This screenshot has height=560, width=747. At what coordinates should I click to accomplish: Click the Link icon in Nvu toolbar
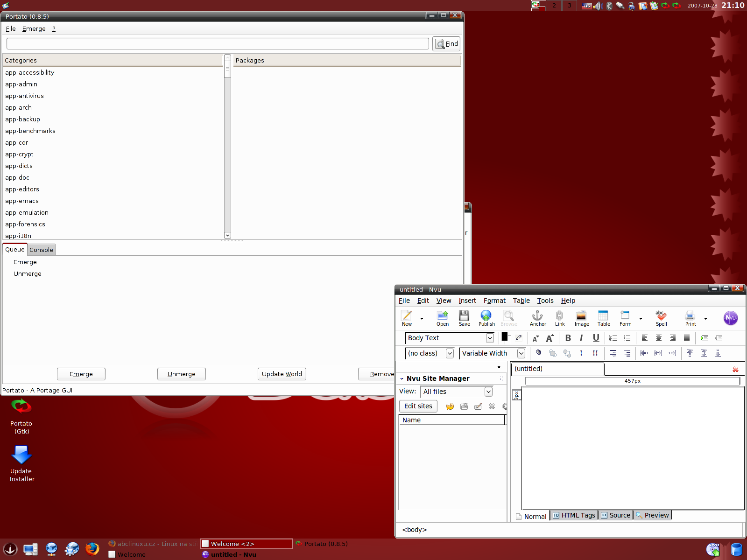pos(560,318)
